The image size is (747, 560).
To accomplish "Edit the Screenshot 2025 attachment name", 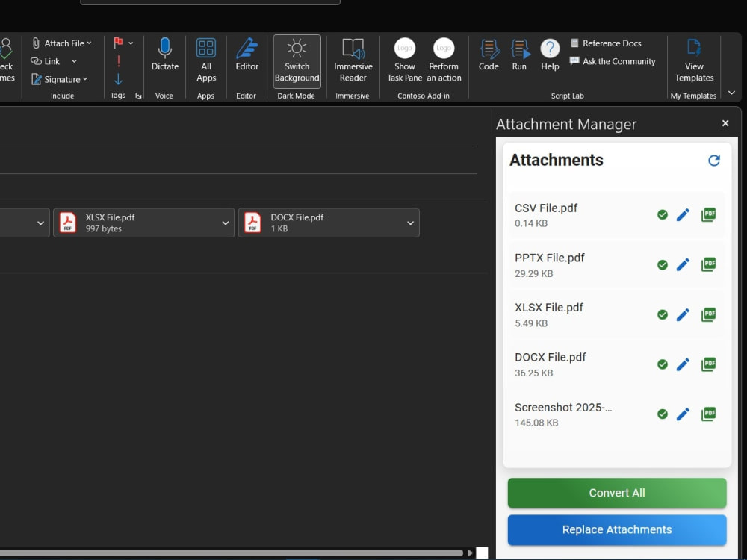I will pyautogui.click(x=683, y=414).
